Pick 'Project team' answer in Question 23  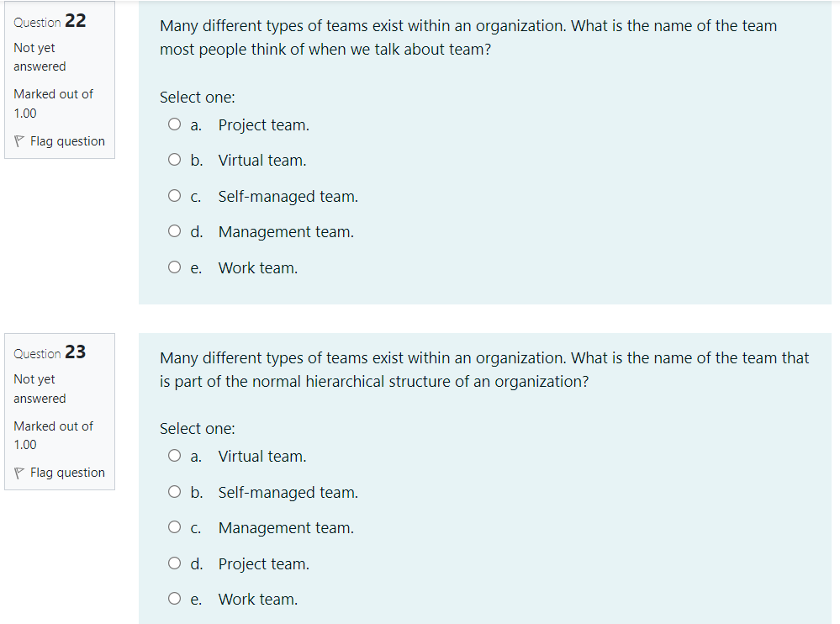point(174,563)
